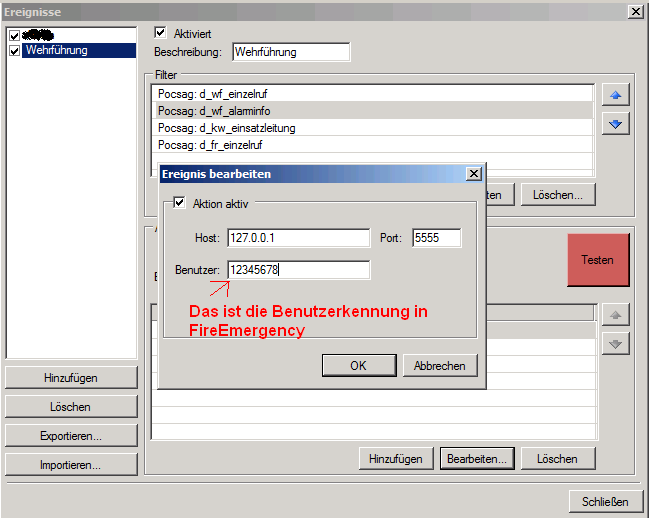649x518 pixels.
Task: Click the gray up arrow for actions
Action: tap(617, 315)
